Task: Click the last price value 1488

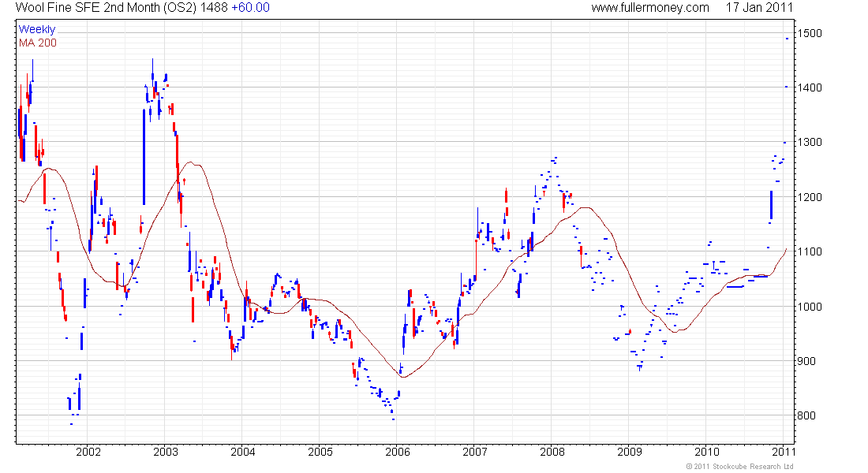Action: (214, 8)
